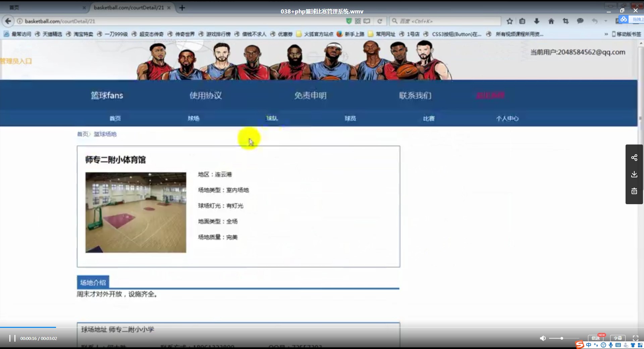Open the downloads arrow icon

click(537, 21)
